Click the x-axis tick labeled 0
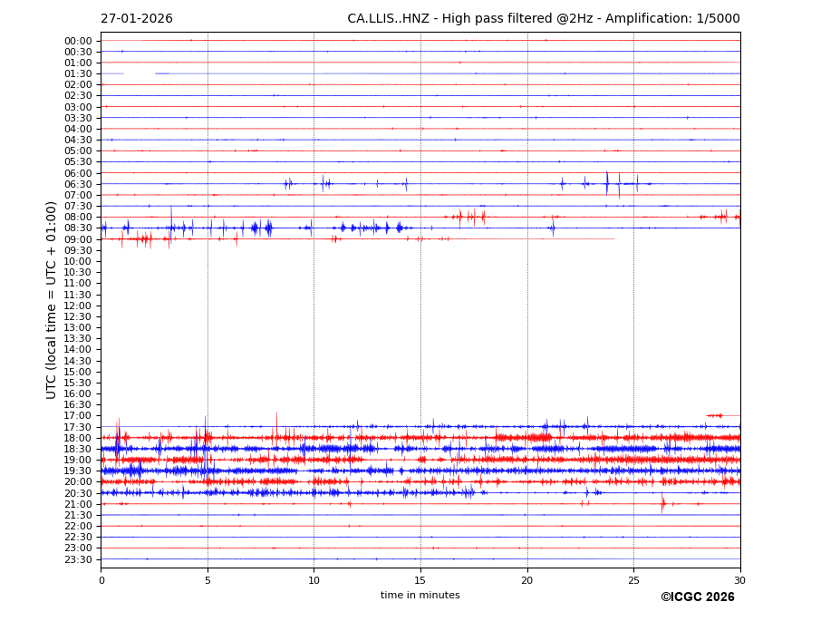 click(x=101, y=580)
